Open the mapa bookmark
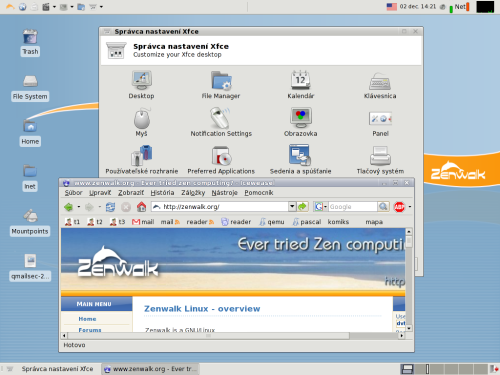Image resolution: width=500 pixels, height=375 pixels. tap(374, 222)
